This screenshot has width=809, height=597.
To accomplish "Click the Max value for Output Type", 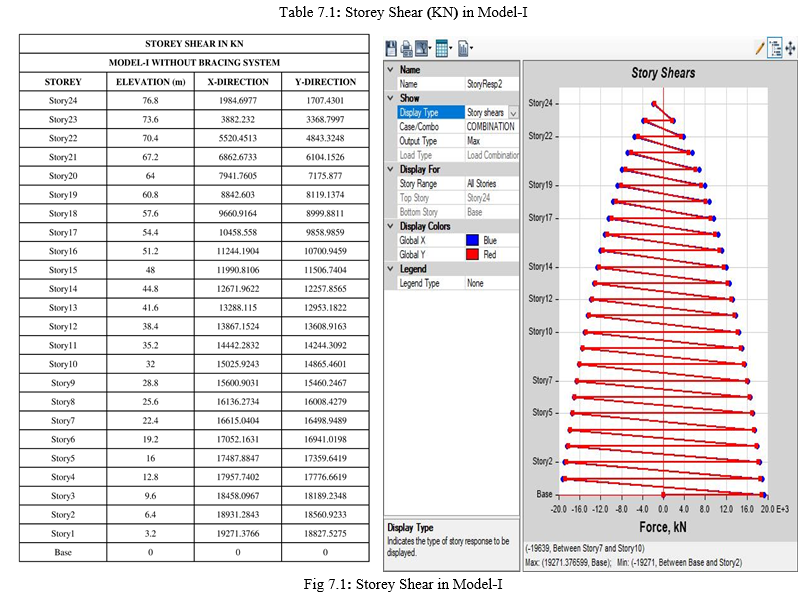I will pyautogui.click(x=474, y=141).
